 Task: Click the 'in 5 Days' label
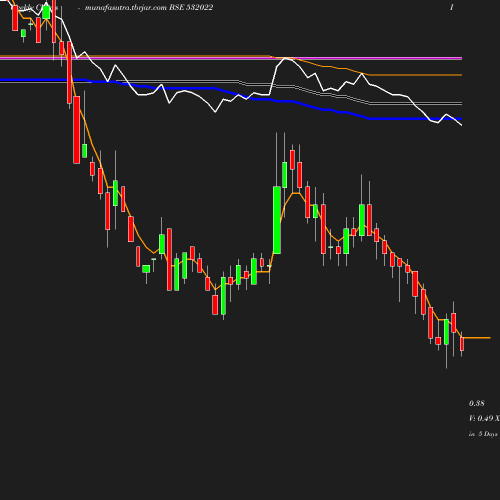click(x=483, y=434)
